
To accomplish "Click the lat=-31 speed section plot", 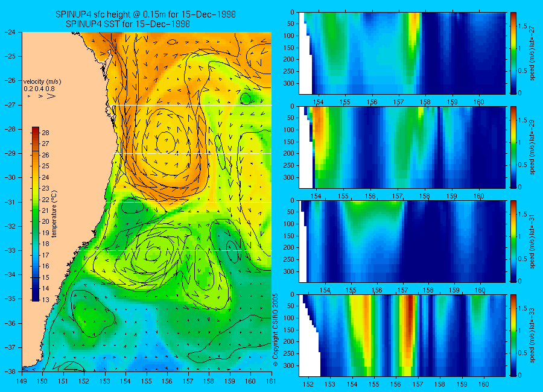I will pos(402,241).
